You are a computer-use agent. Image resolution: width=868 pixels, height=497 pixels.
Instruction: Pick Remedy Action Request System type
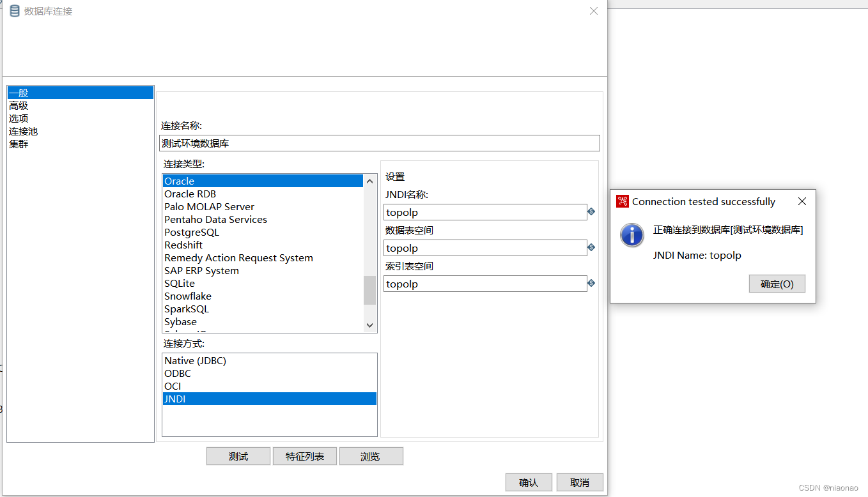pos(263,257)
